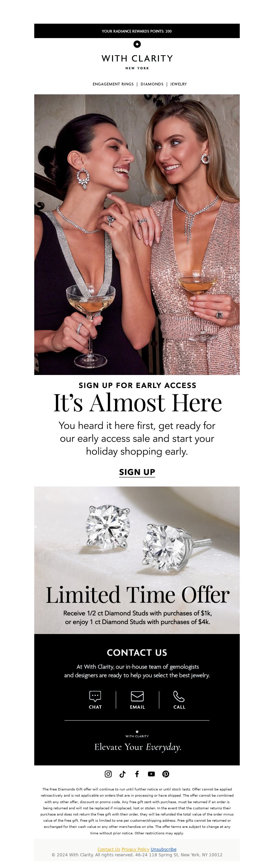Click the Email envelope icon
This screenshot has width=274, height=868.
(x=137, y=696)
